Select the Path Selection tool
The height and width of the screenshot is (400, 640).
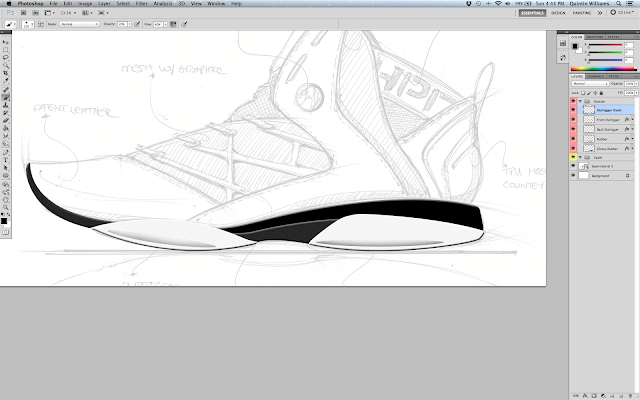click(6, 167)
